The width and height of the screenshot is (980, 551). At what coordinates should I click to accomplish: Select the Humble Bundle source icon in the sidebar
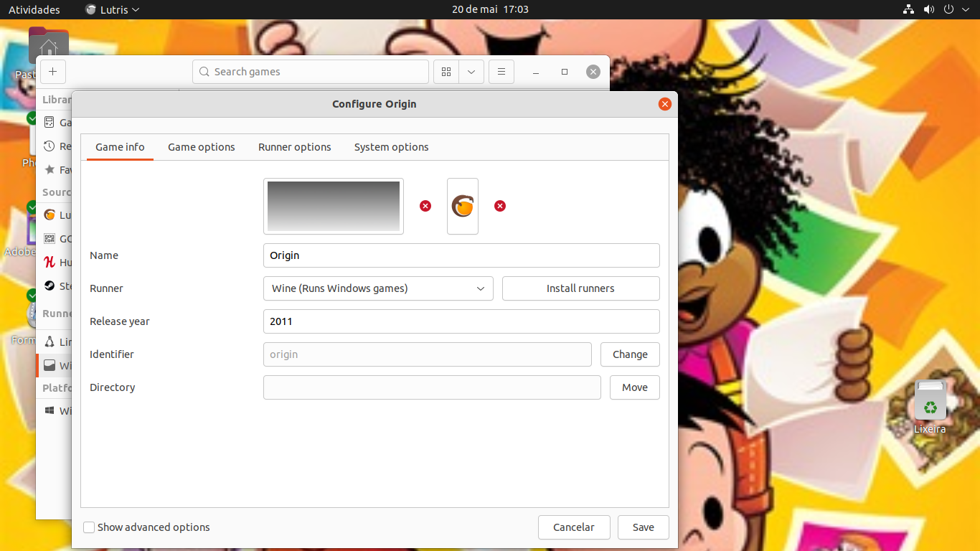pos(50,263)
